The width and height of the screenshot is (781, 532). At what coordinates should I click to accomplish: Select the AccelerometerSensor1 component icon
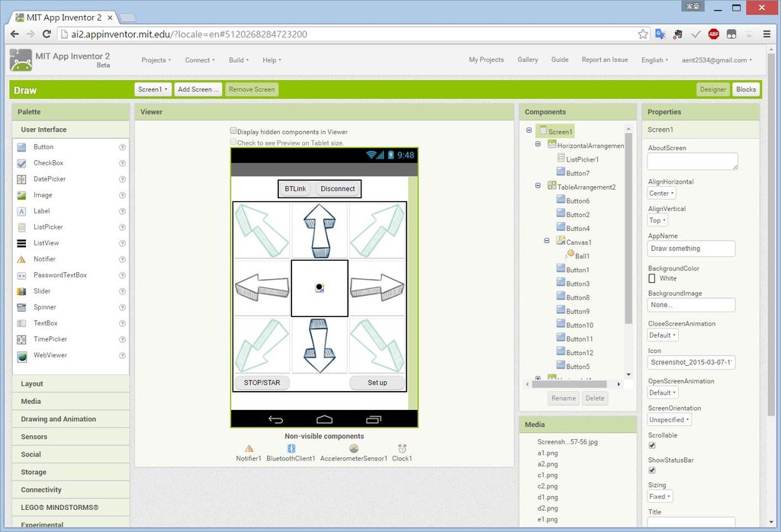coord(354,448)
